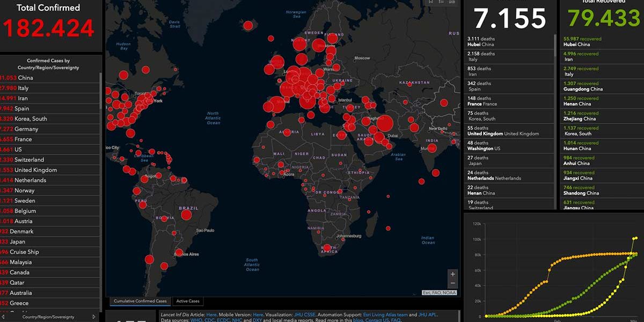644x322 pixels.
Task: Click the red bubble over South Africa
Action: 327,248
